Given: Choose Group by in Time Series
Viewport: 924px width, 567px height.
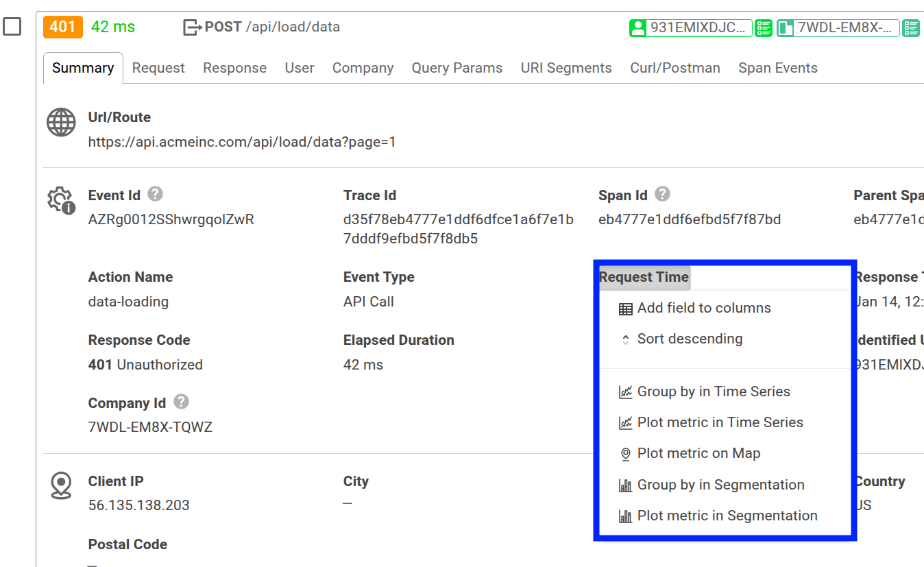Looking at the screenshot, I should [714, 391].
